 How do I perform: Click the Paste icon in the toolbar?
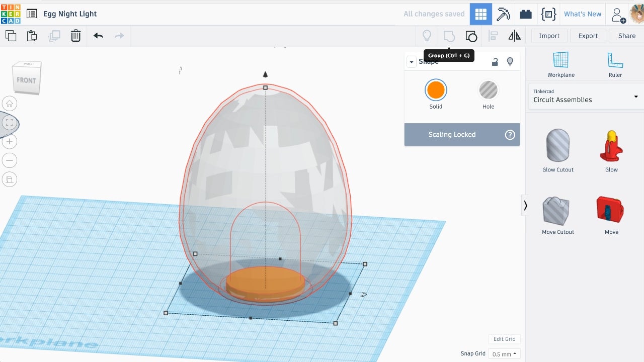[x=32, y=36]
